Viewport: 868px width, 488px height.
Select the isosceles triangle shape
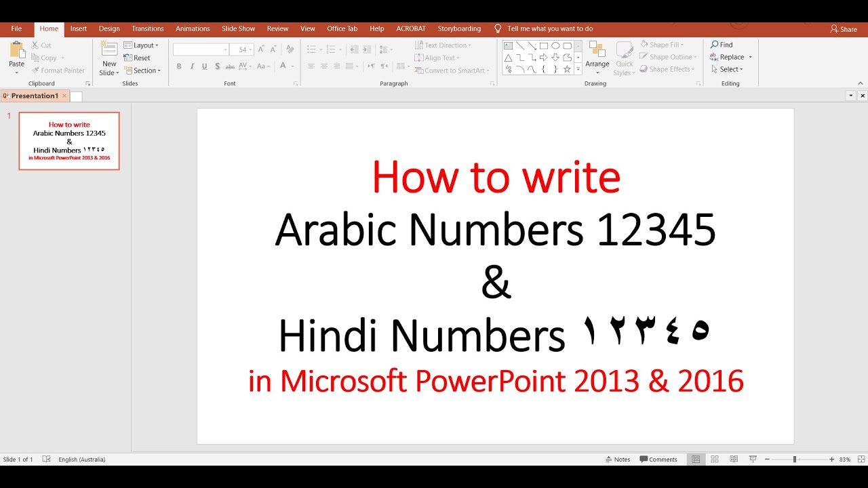coord(509,58)
